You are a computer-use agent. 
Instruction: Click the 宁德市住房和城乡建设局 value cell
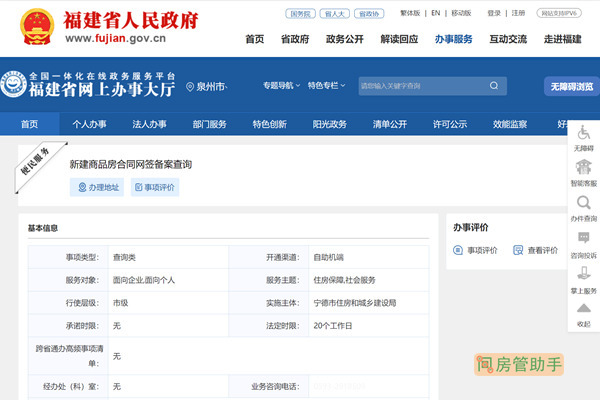pyautogui.click(x=369, y=303)
